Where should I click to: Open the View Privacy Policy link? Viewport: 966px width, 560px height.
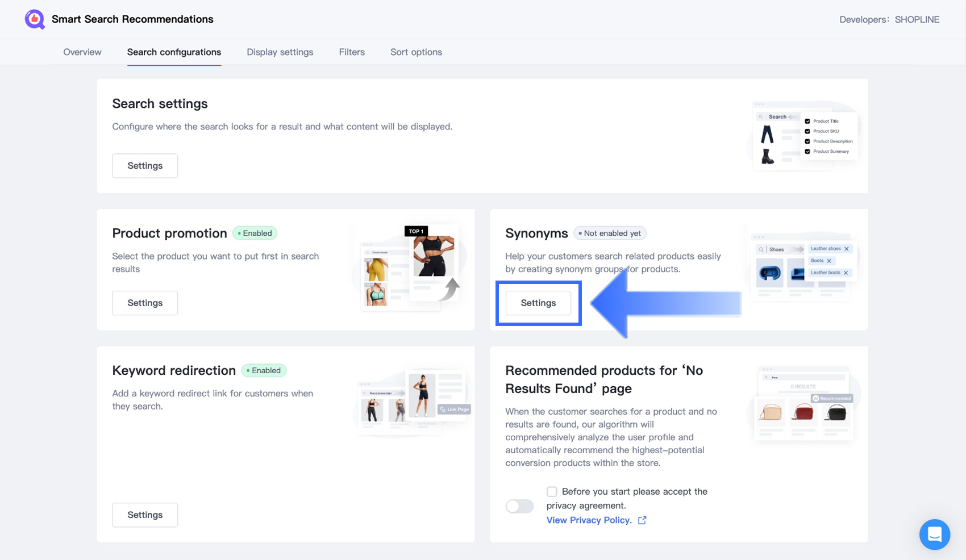(x=589, y=520)
